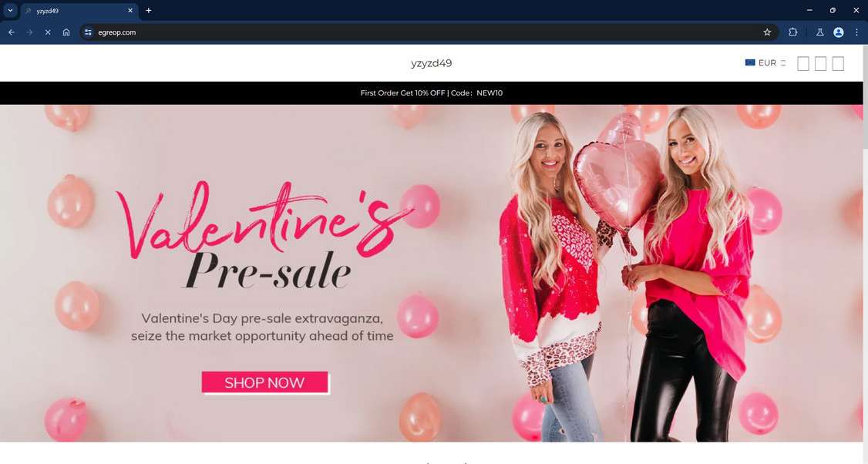
Task: Bookmark this page with the star
Action: click(767, 32)
